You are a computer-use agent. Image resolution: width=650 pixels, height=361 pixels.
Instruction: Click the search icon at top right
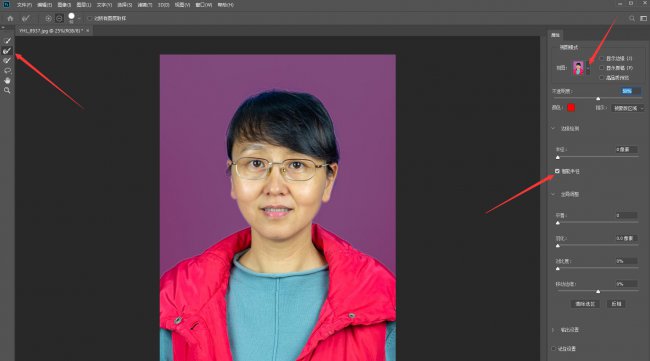click(x=632, y=18)
